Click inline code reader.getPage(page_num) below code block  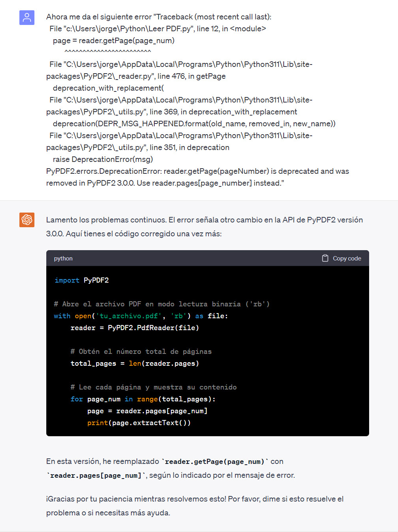[x=215, y=462]
